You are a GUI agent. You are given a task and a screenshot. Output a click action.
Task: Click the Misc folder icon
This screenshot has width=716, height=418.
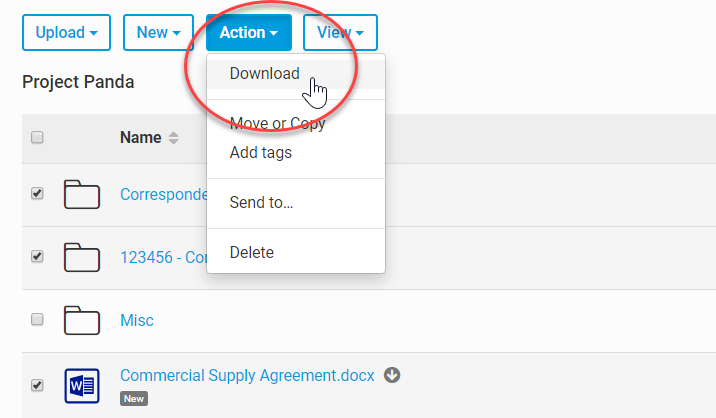(82, 320)
